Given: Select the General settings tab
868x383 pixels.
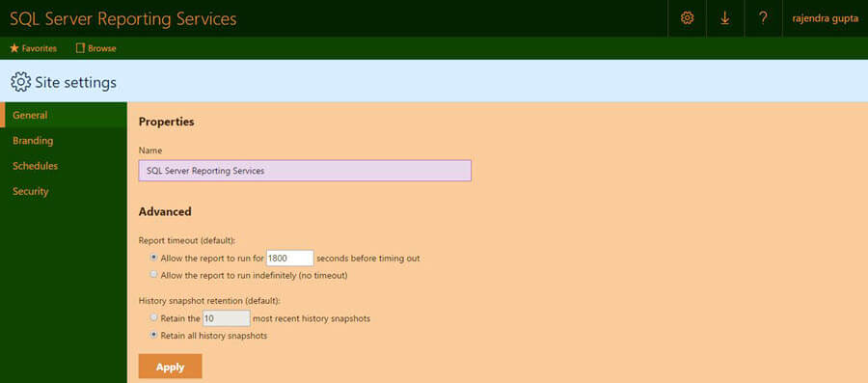Looking at the screenshot, I should (64, 115).
